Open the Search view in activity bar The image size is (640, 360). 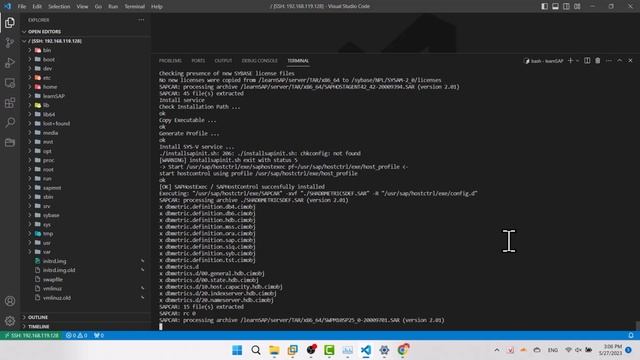pos(10,122)
